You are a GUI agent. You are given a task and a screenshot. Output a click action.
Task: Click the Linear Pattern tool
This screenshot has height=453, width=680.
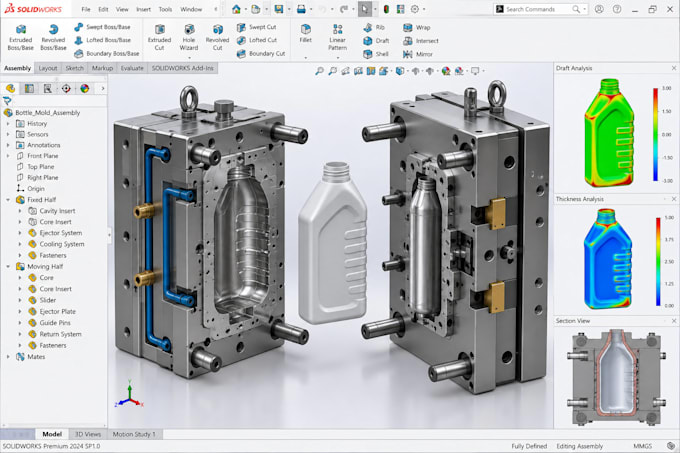(337, 38)
